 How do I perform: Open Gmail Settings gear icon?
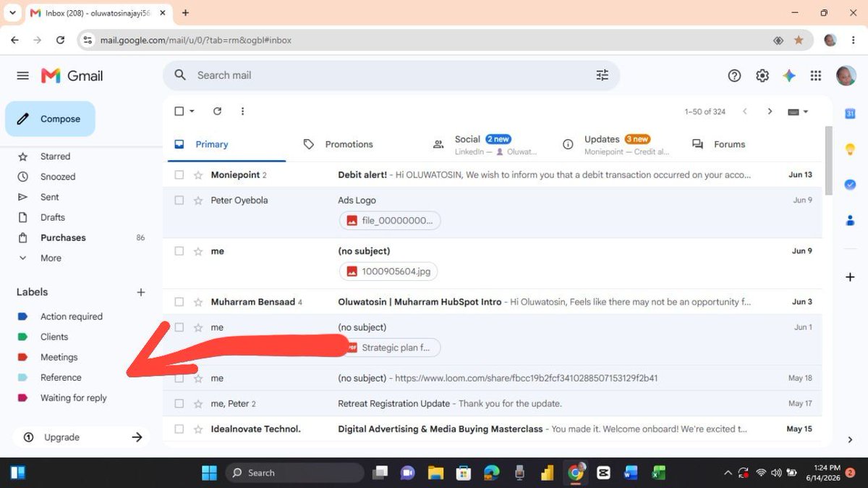coord(762,76)
